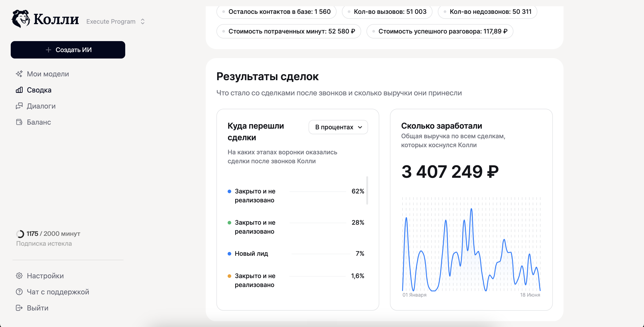Click the blue dot of the 62% row
Screen dimensions: 644x327
coord(229,192)
